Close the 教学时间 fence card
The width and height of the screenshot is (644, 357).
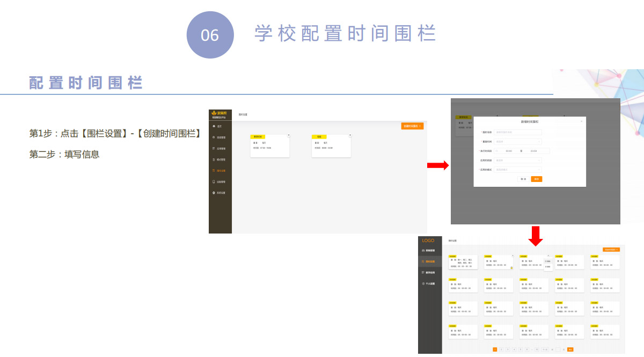click(x=289, y=135)
